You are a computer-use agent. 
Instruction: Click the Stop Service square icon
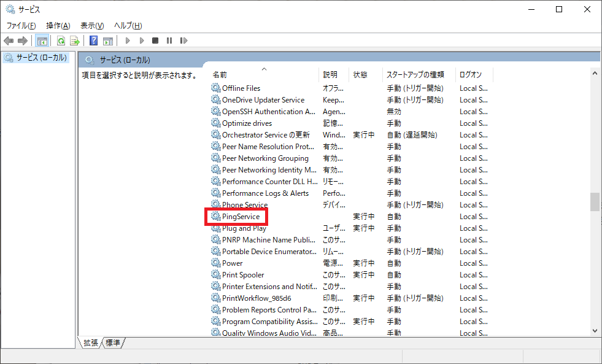tap(155, 41)
